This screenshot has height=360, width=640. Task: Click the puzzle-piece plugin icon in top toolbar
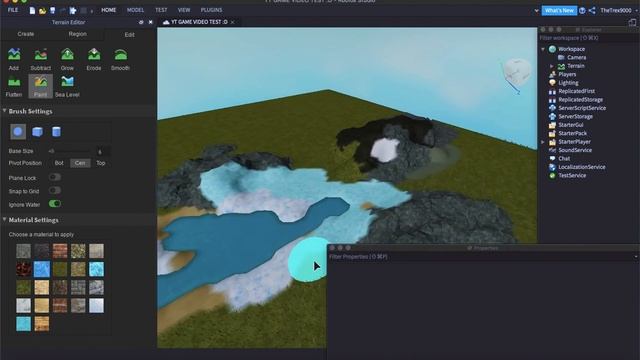73,11
